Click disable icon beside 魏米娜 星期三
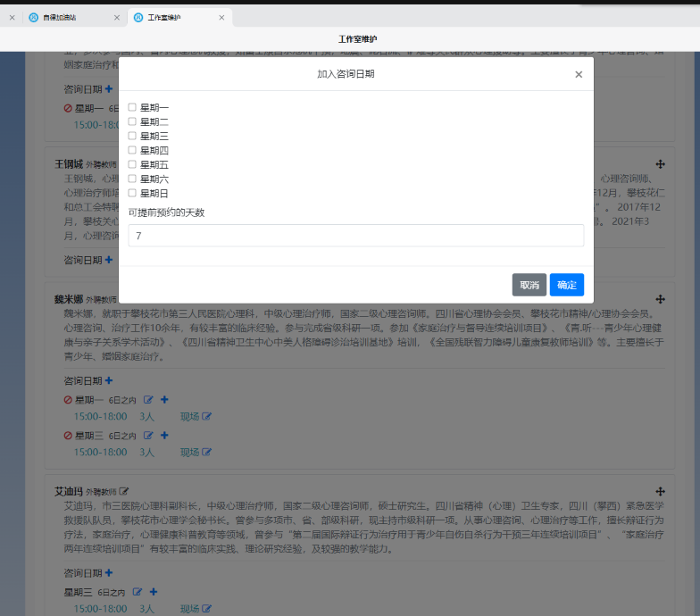 tap(68, 436)
